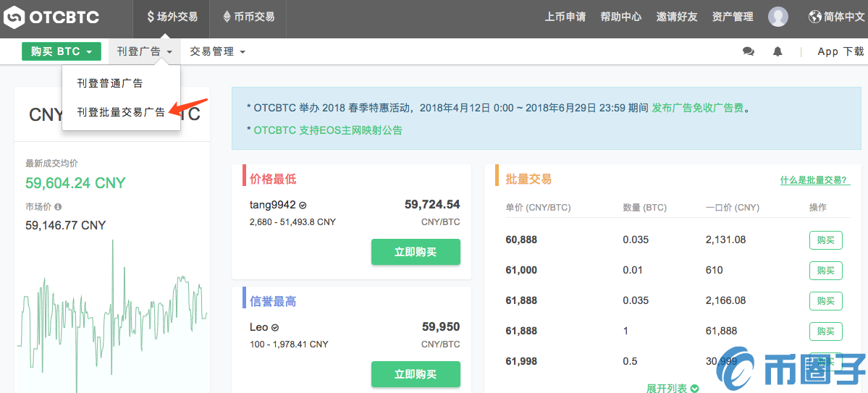The height and width of the screenshot is (393, 868).
Task: Open the user avatar profile
Action: [x=778, y=17]
